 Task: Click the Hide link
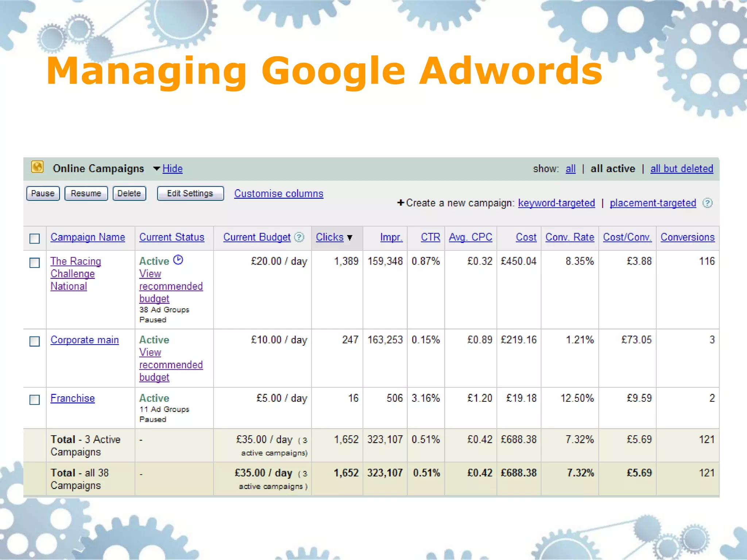click(x=173, y=168)
